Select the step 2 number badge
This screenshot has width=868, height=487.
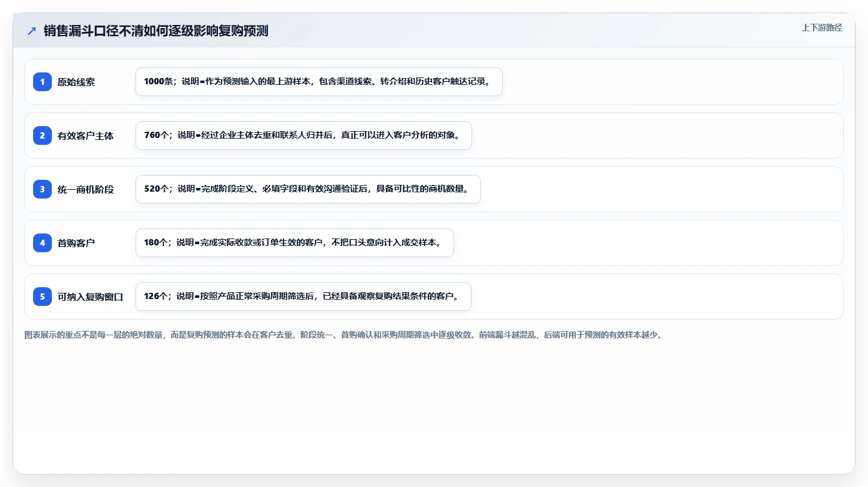coord(42,135)
